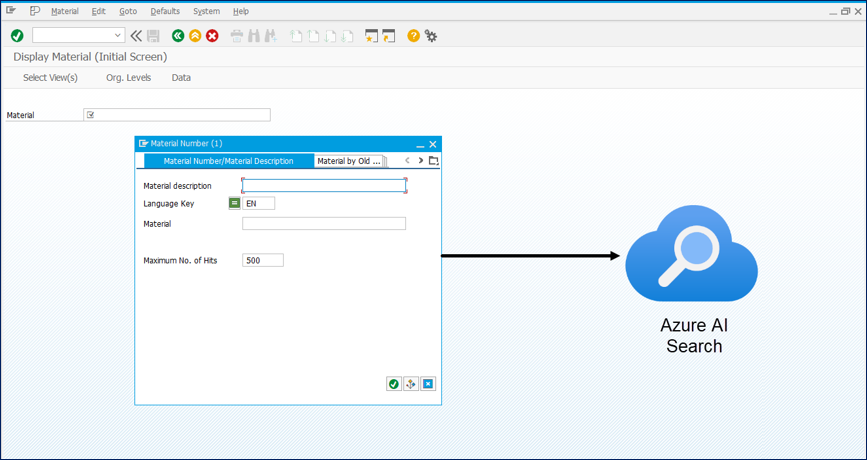Open the System menu

coord(206,11)
